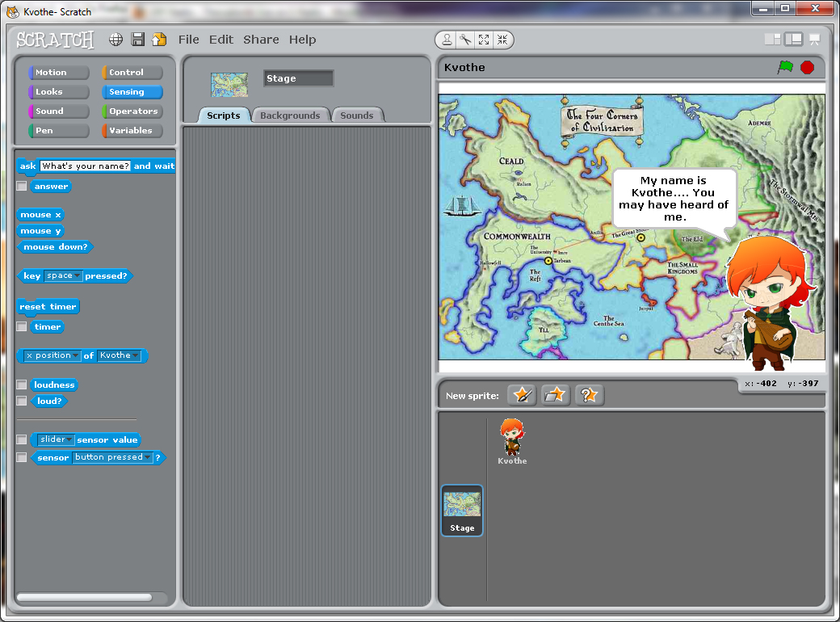
Task: Select the Sensing block category
Action: pyautogui.click(x=132, y=91)
